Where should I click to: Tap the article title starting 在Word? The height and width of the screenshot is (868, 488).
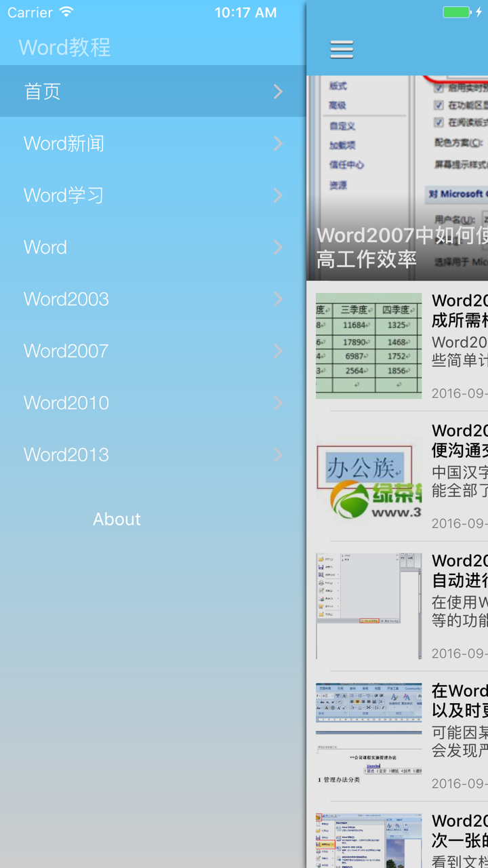tap(460, 701)
